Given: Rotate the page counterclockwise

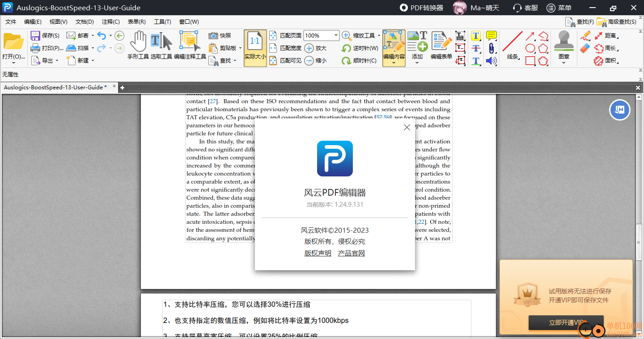Looking at the screenshot, I should [x=346, y=48].
